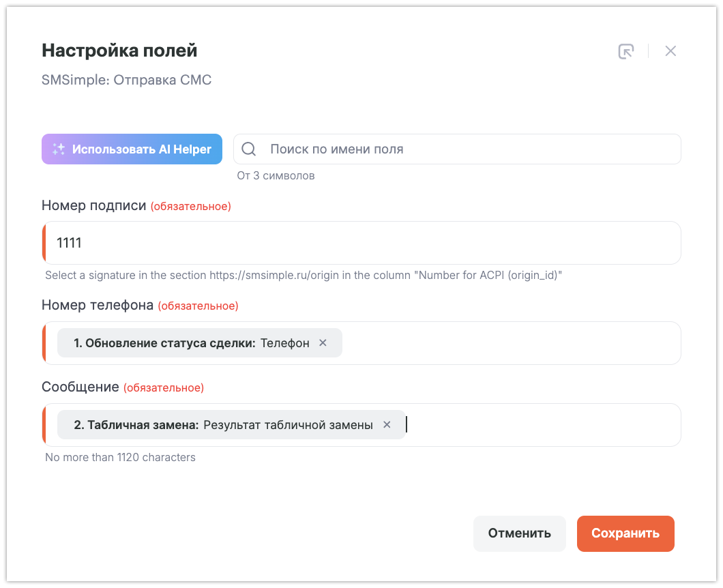Click the Номер подписи field containing 1111
Image resolution: width=723 pixels, height=588 pixels.
(361, 243)
